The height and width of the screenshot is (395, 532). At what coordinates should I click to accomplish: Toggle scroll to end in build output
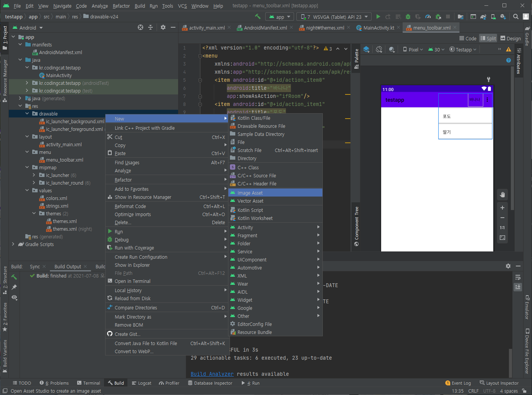click(x=518, y=287)
